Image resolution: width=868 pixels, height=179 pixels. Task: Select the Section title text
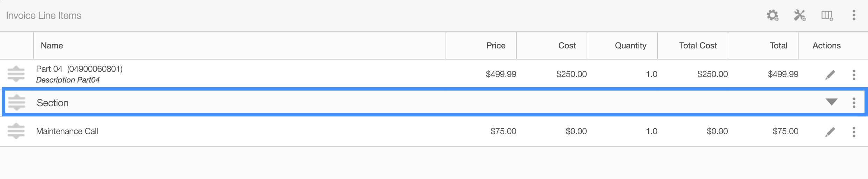53,103
